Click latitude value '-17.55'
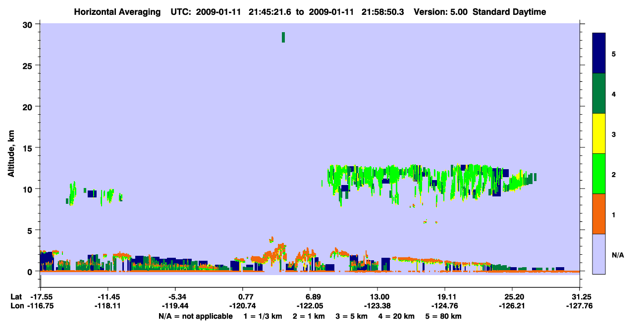 click(41, 297)
